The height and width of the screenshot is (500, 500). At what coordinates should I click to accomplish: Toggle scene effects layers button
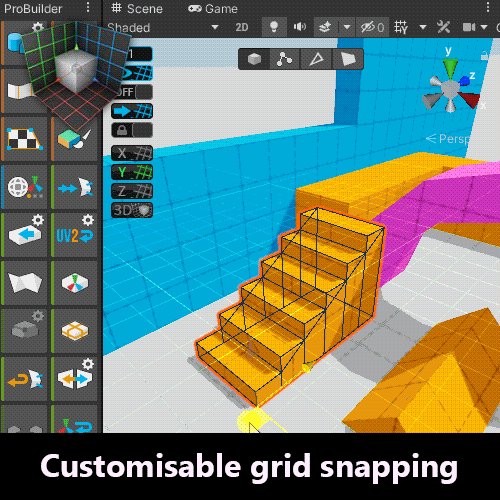(326, 27)
